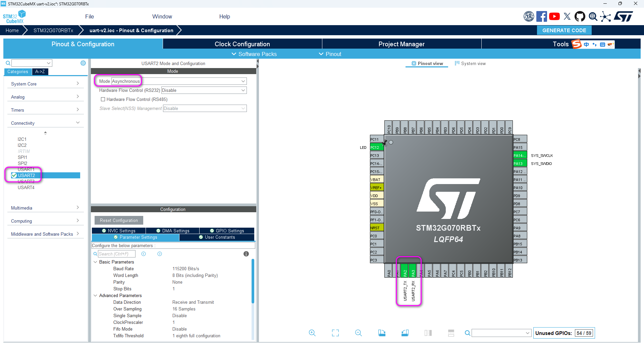The image size is (644, 346).
Task: Click the parameter info icon
Action: coord(246,254)
